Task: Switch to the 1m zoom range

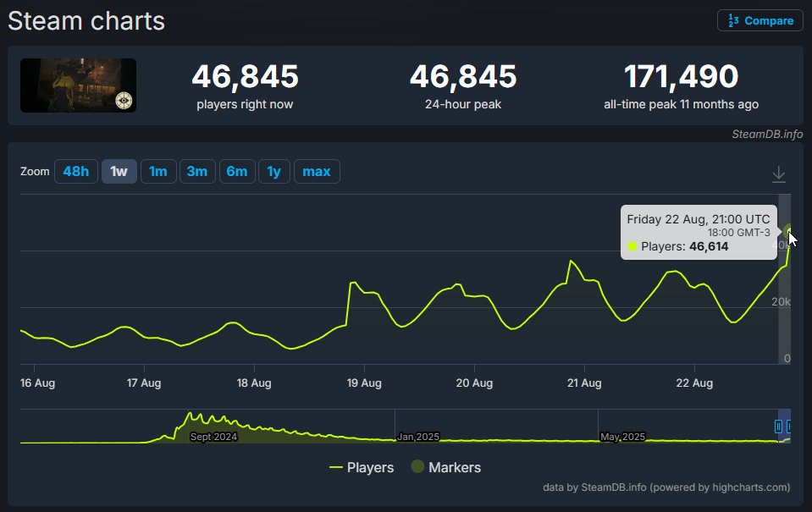Action: click(158, 171)
